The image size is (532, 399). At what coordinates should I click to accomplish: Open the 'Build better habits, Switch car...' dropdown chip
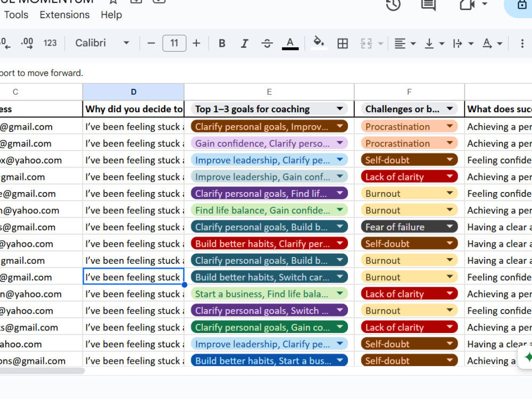pos(269,277)
